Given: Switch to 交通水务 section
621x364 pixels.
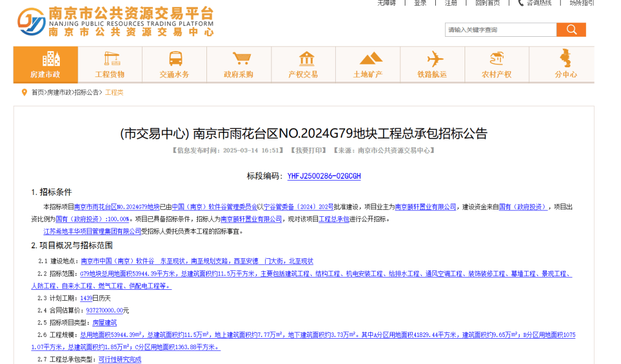Looking at the screenshot, I should tap(175, 64).
